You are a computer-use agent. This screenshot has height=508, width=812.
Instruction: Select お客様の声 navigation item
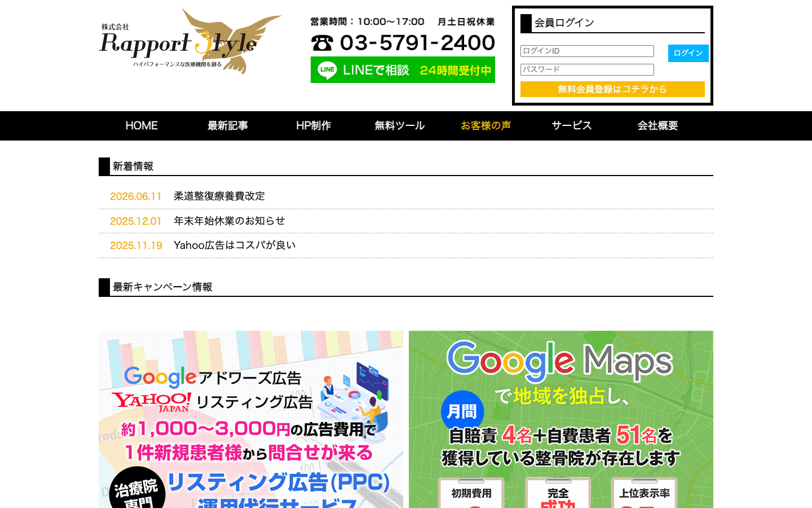[486, 126]
